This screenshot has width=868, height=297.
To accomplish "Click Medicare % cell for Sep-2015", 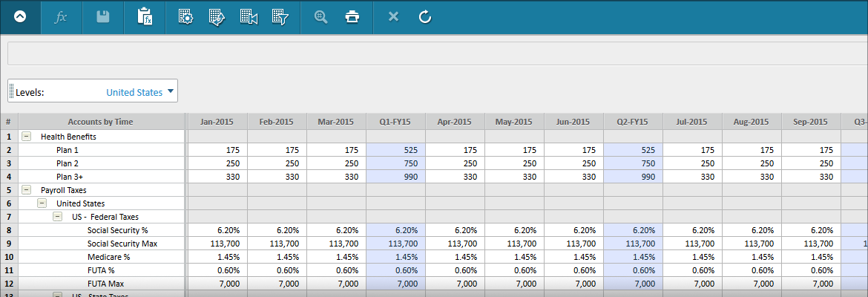I will (x=811, y=257).
